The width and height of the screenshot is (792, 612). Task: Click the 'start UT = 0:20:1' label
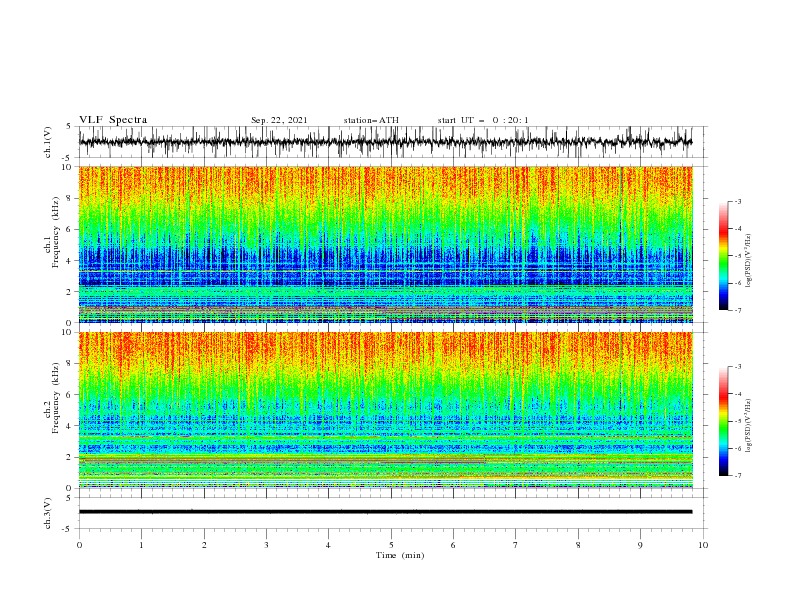click(483, 120)
